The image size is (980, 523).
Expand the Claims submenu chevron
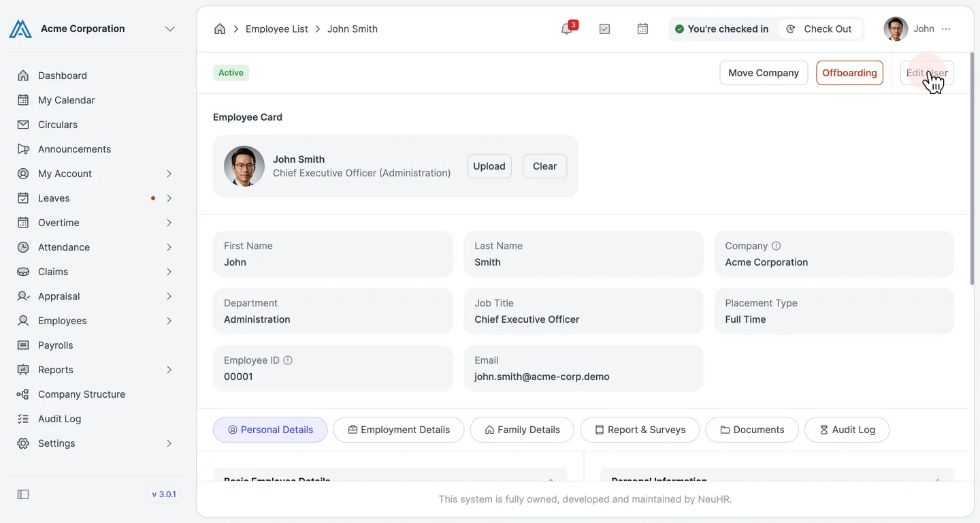(x=169, y=272)
